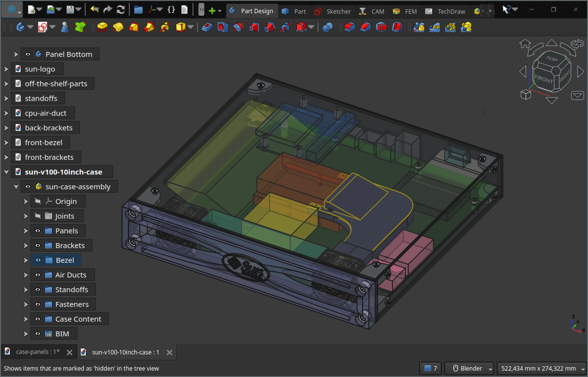The height and width of the screenshot is (377, 588).
Task: Open the macro braces icon
Action: [x=171, y=10]
